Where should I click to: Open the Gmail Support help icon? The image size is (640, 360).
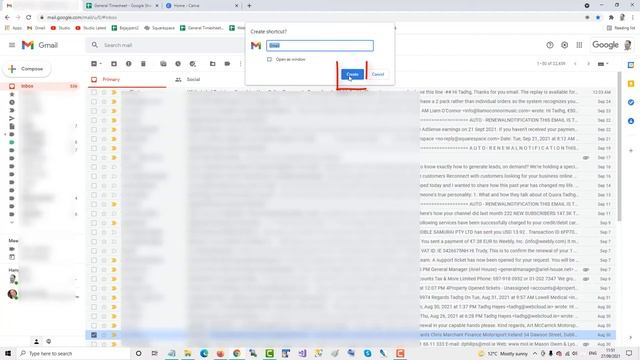pyautogui.click(x=550, y=45)
